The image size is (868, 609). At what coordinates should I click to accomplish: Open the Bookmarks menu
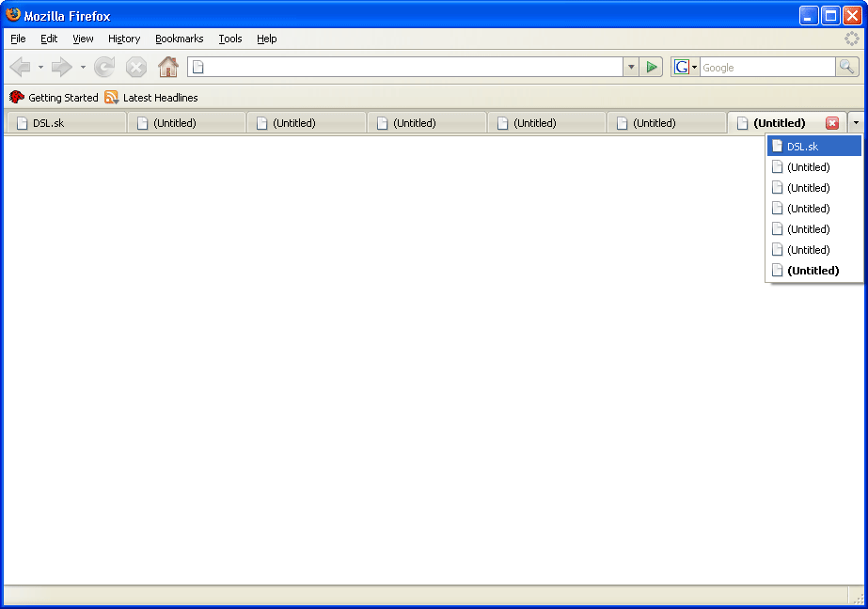180,39
